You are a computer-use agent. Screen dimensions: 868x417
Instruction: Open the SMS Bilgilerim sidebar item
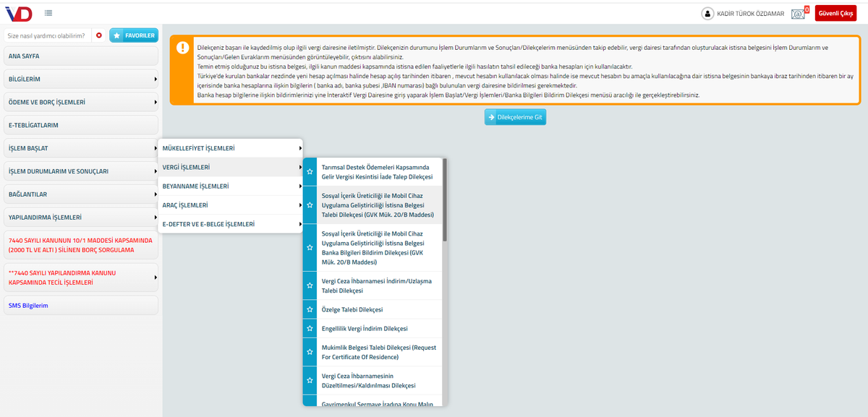coord(80,306)
